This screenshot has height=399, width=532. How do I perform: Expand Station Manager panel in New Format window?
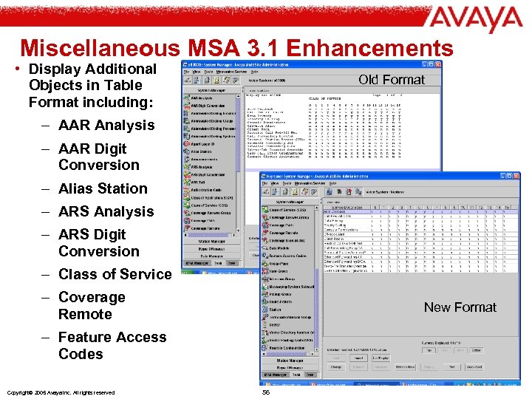pyautogui.click(x=290, y=361)
